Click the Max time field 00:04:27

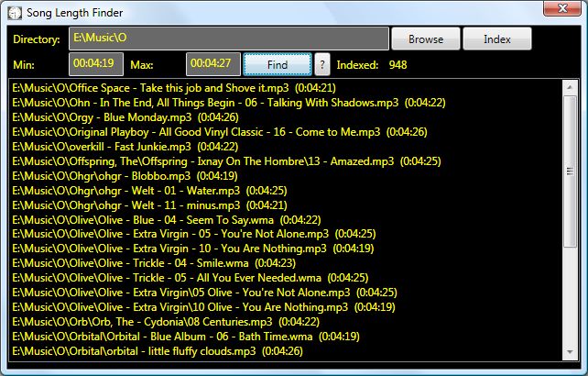(213, 64)
